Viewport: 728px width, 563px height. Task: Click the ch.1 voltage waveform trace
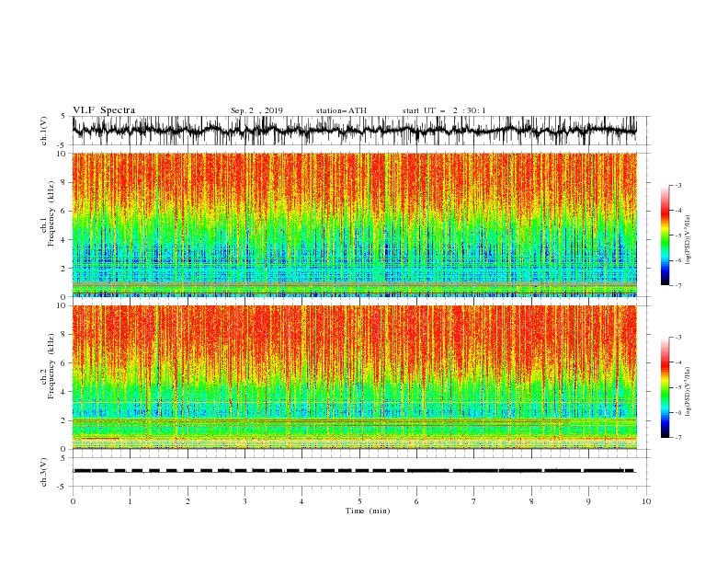click(355, 131)
